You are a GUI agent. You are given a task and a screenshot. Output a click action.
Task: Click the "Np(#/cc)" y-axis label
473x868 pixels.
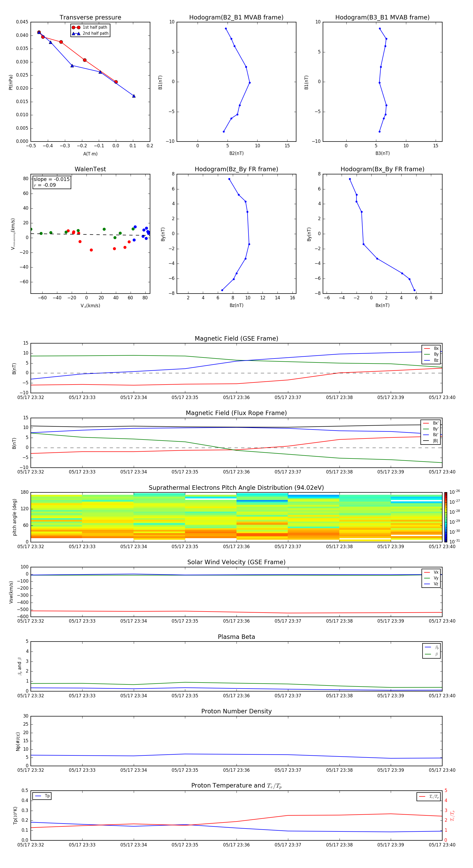click(x=18, y=741)
